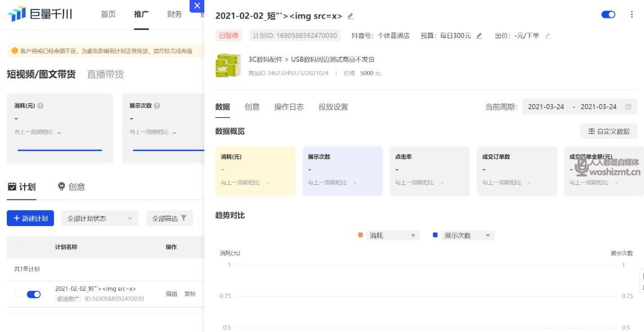Switch to the 投放设置 tab

(x=333, y=107)
